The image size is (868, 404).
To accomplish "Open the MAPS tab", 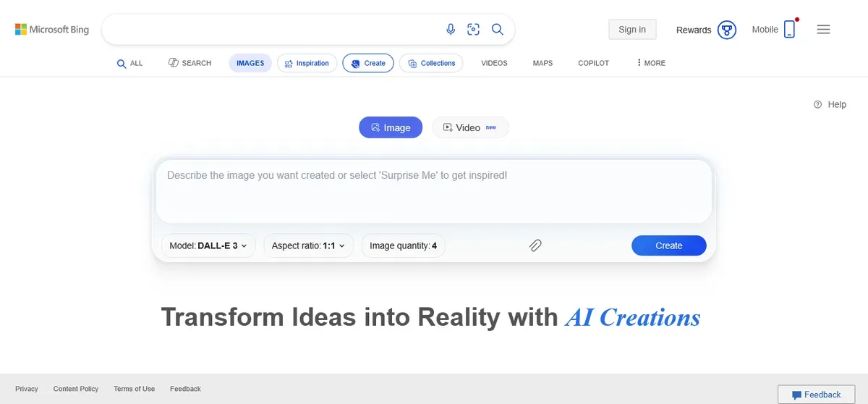I will click(542, 63).
